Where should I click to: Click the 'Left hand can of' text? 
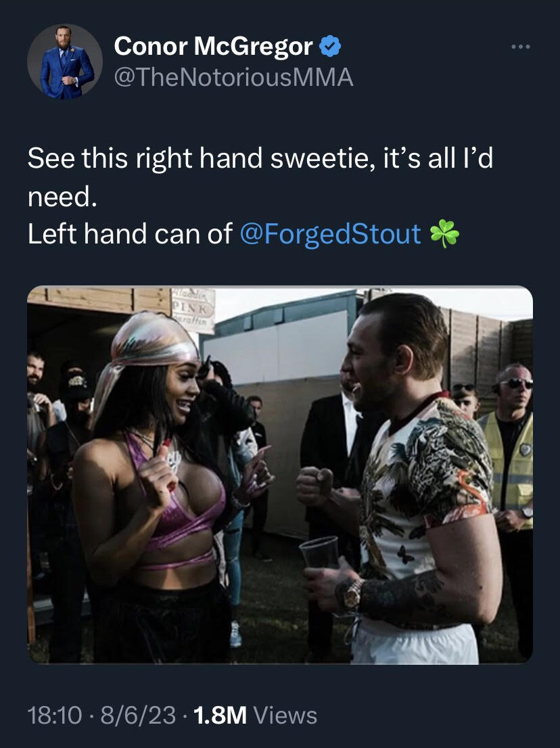(x=130, y=234)
